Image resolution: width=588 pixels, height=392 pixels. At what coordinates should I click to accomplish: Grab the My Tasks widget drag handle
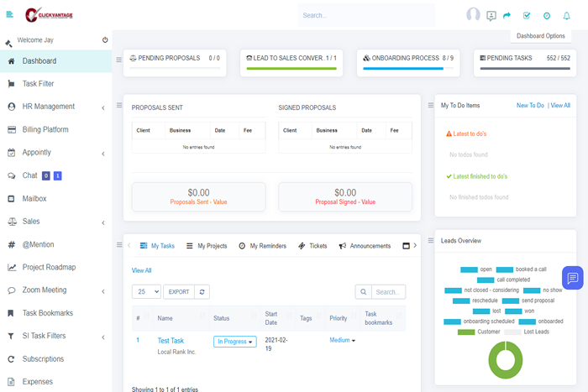click(x=119, y=245)
